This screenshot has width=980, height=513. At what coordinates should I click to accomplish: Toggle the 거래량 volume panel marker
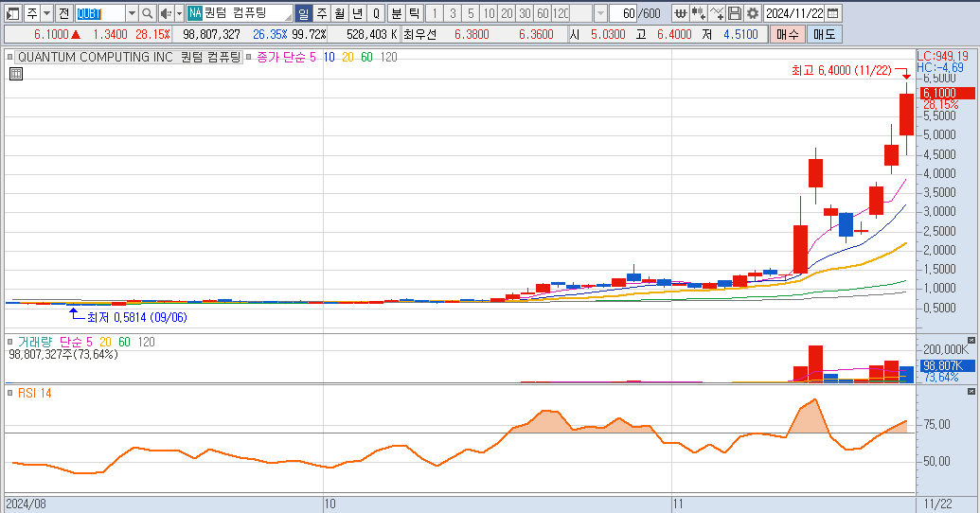tap(10, 342)
